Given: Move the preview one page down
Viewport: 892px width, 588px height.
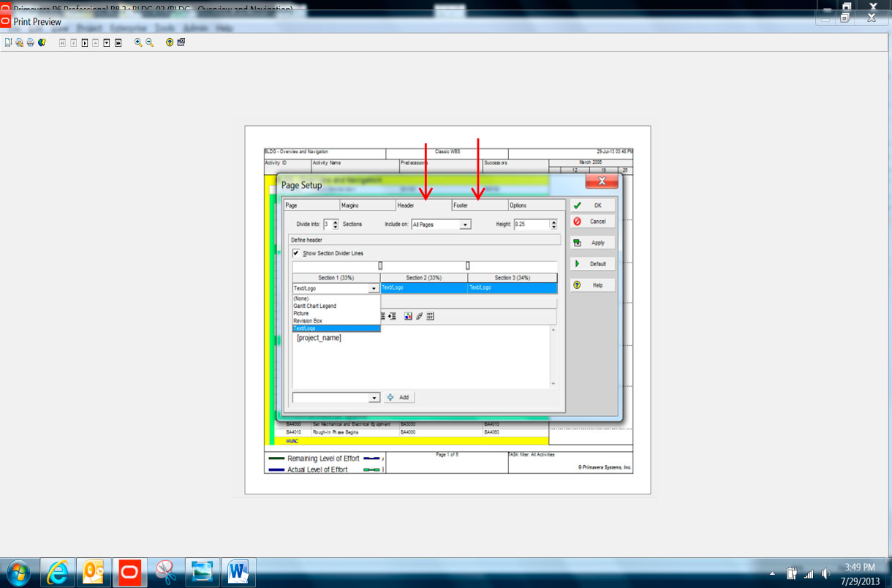Looking at the screenshot, I should pyautogui.click(x=107, y=42).
